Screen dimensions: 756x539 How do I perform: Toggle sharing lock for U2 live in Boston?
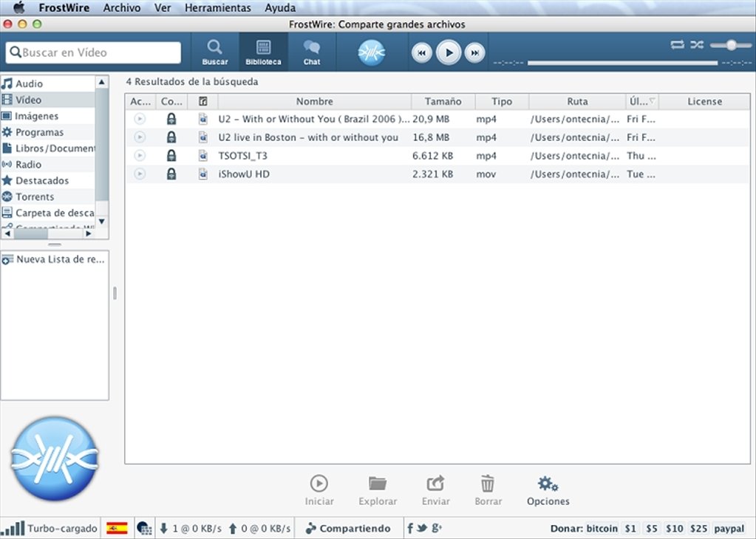(x=171, y=137)
